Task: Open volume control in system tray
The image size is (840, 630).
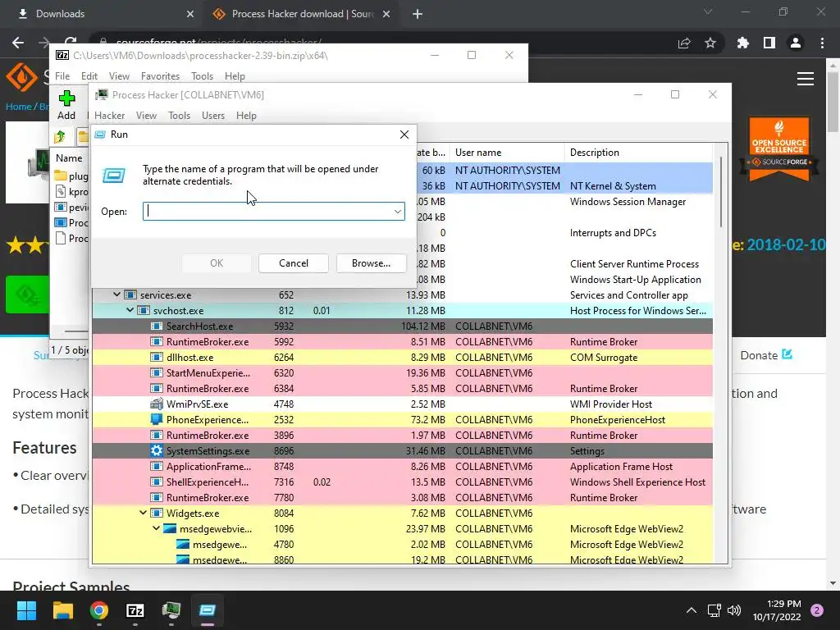Action: [x=734, y=610]
